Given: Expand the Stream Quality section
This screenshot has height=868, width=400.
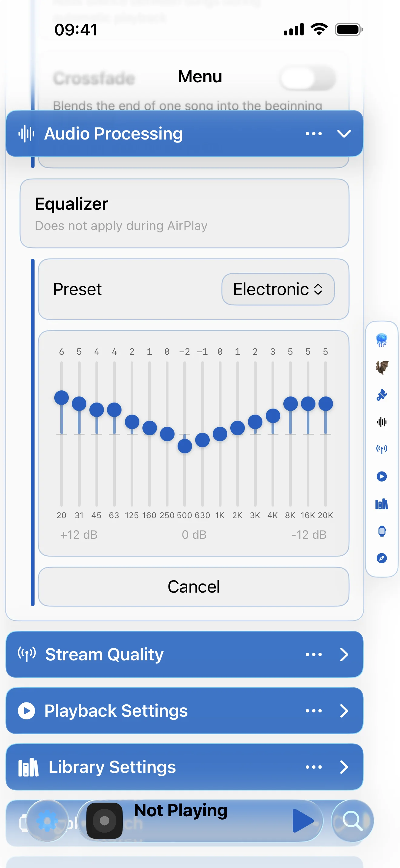Looking at the screenshot, I should point(345,654).
